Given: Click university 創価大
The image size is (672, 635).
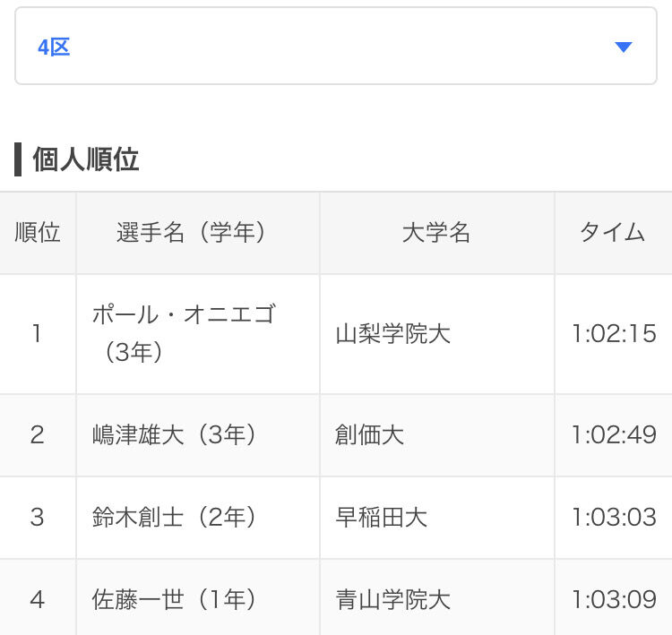Looking at the screenshot, I should coord(369,435).
